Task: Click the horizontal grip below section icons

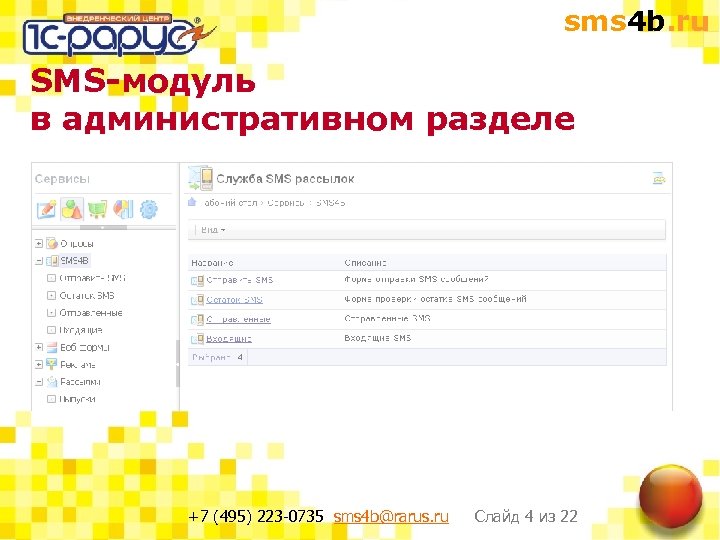Action: click(103, 227)
